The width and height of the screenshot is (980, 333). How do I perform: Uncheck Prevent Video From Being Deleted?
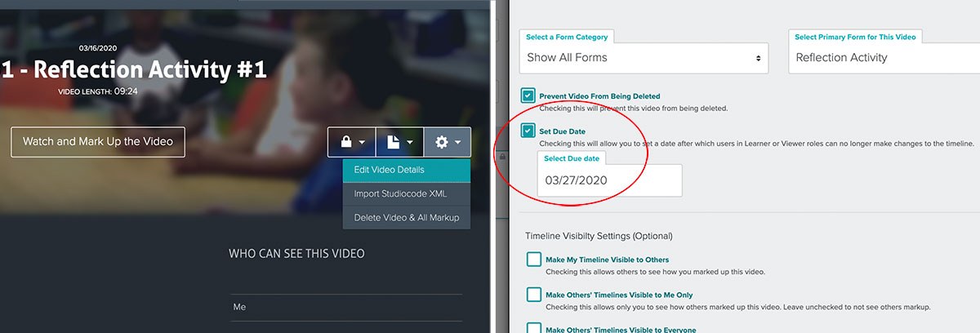[x=528, y=96]
